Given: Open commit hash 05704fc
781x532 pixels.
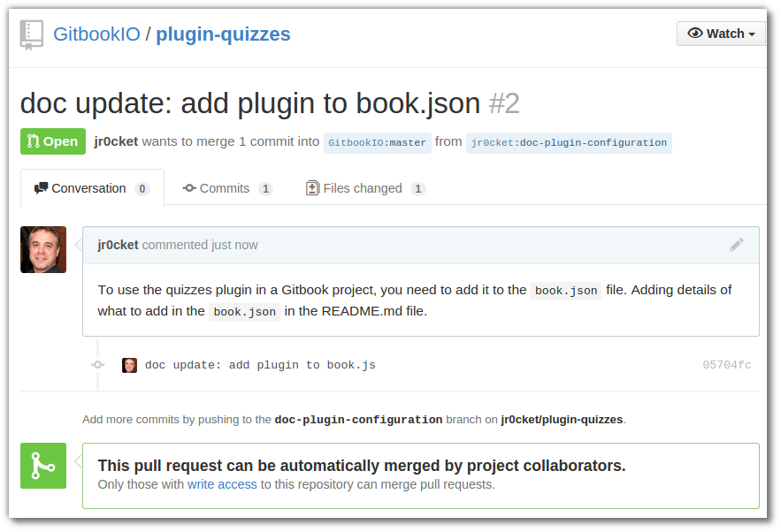Looking at the screenshot, I should coord(727,365).
